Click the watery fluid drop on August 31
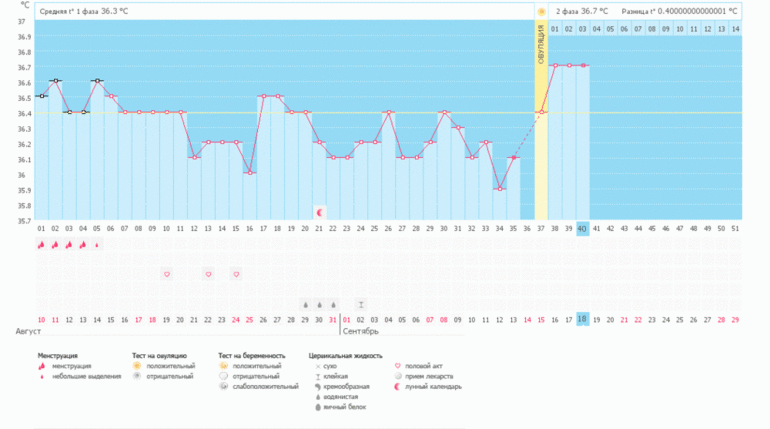 (x=333, y=304)
